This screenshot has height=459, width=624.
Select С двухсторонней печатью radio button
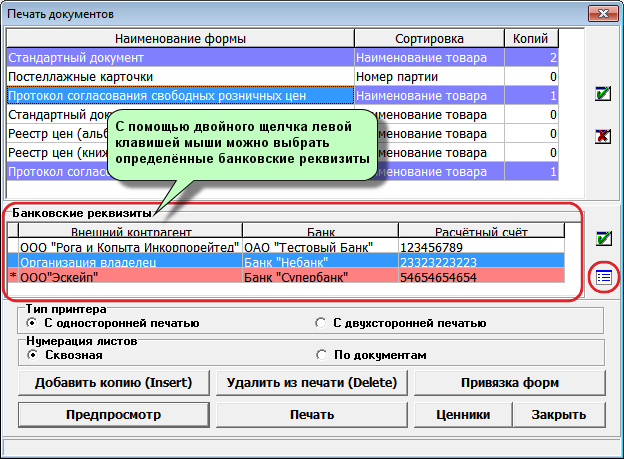point(320,323)
